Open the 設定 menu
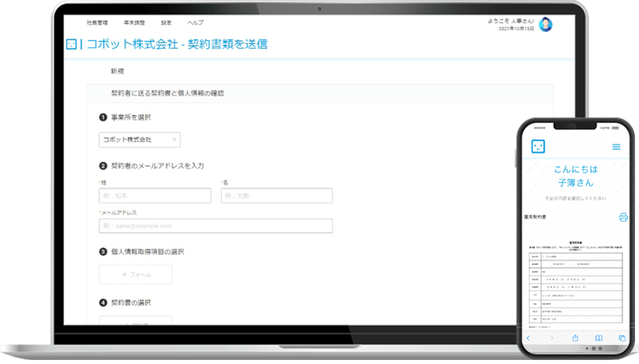 (166, 23)
